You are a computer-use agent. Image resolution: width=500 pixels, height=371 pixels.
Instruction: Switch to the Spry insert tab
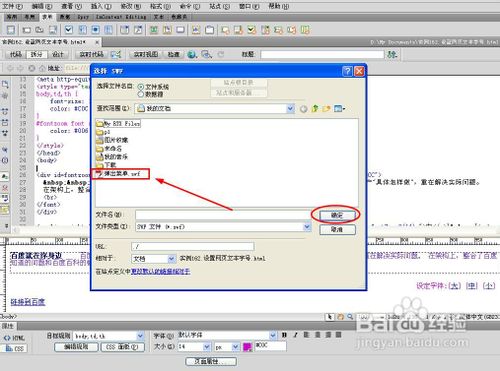(83, 17)
